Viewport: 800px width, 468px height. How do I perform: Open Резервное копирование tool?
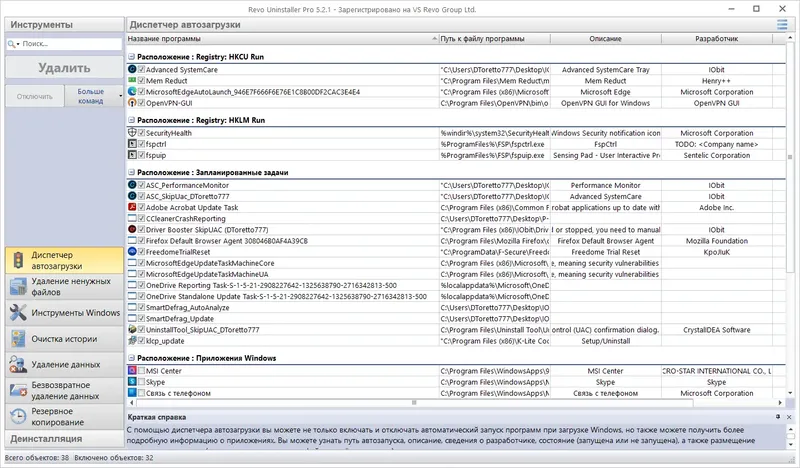64,416
